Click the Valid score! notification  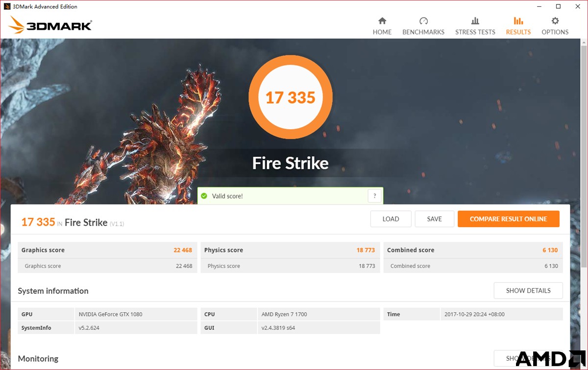(x=291, y=196)
